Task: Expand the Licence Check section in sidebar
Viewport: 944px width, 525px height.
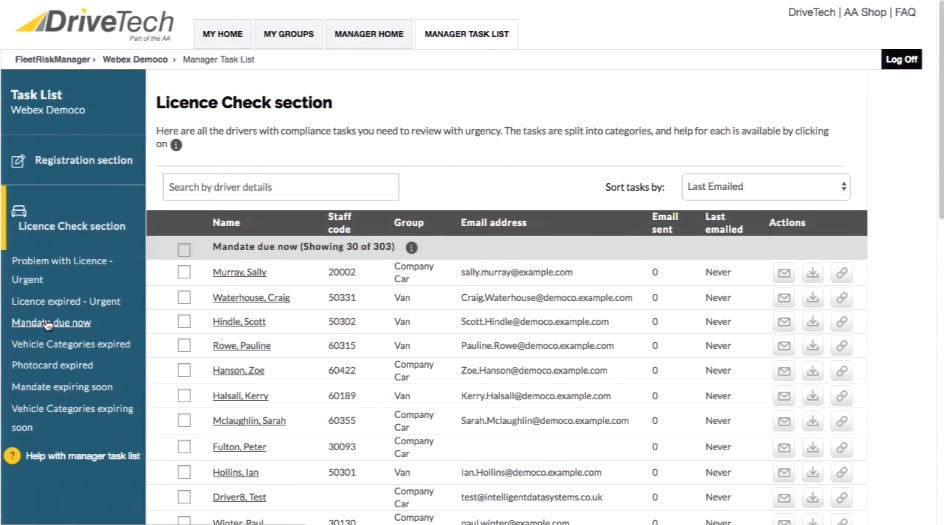Action: pos(71,226)
